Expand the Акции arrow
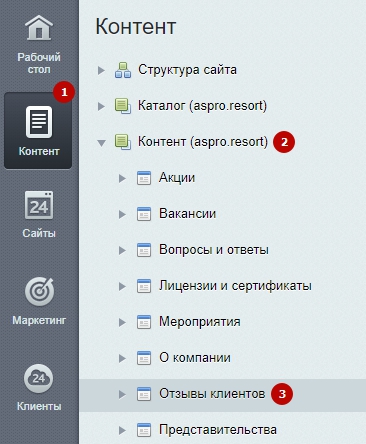366x444 pixels. 122,178
